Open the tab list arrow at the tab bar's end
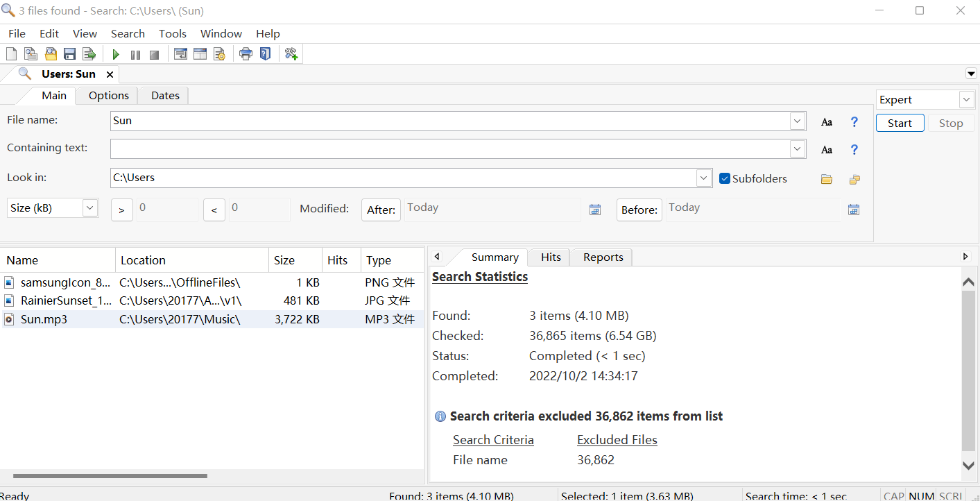The width and height of the screenshot is (980, 501). pyautogui.click(x=971, y=74)
